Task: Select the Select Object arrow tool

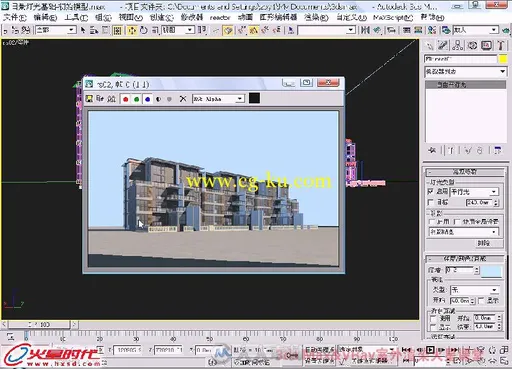Action: [x=83, y=30]
